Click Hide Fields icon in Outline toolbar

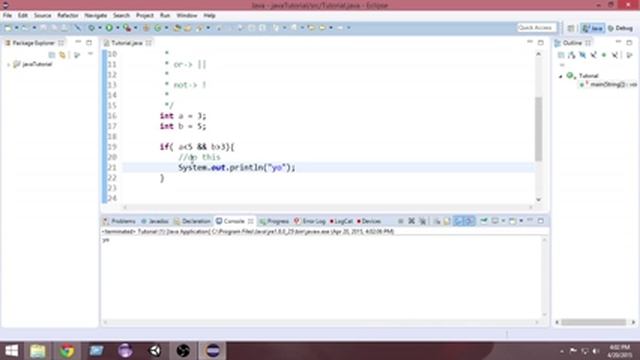(x=582, y=55)
